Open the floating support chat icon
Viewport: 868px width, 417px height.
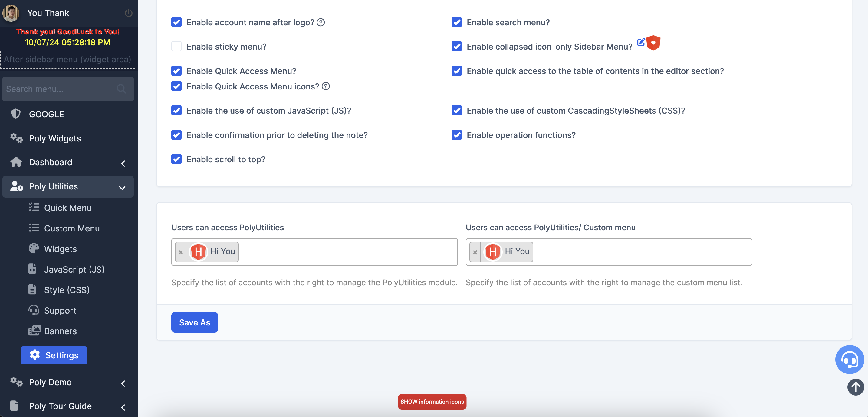(x=850, y=360)
